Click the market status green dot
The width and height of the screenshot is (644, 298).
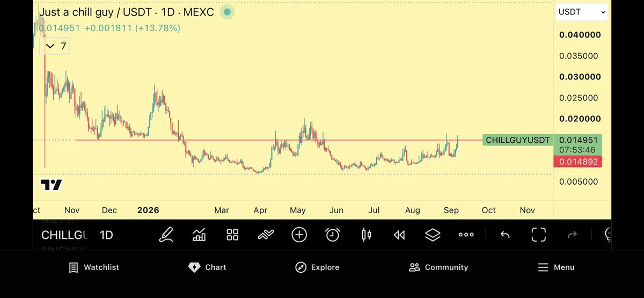coord(227,12)
